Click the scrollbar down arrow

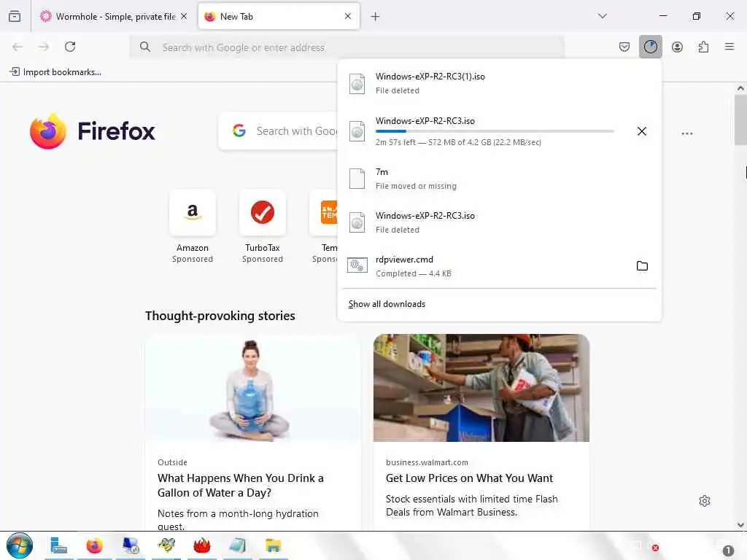pos(740,525)
